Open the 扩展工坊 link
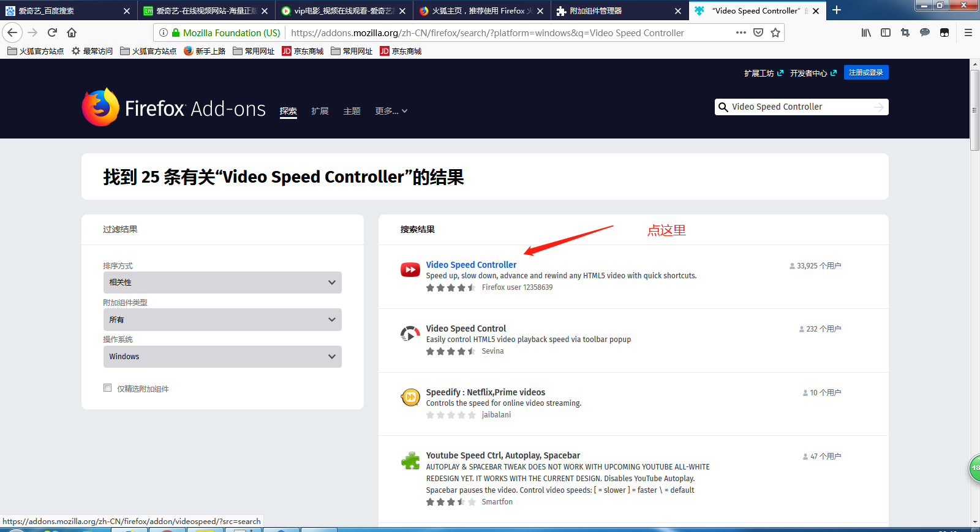The width and height of the screenshot is (980, 532). point(764,73)
